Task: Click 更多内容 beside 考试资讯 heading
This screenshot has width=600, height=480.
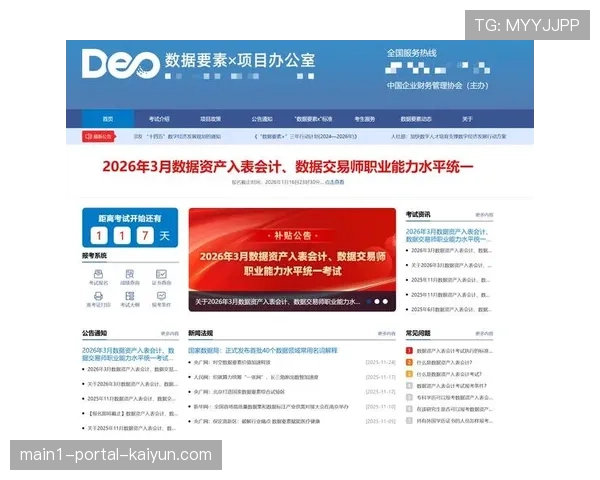Action: 484,215
